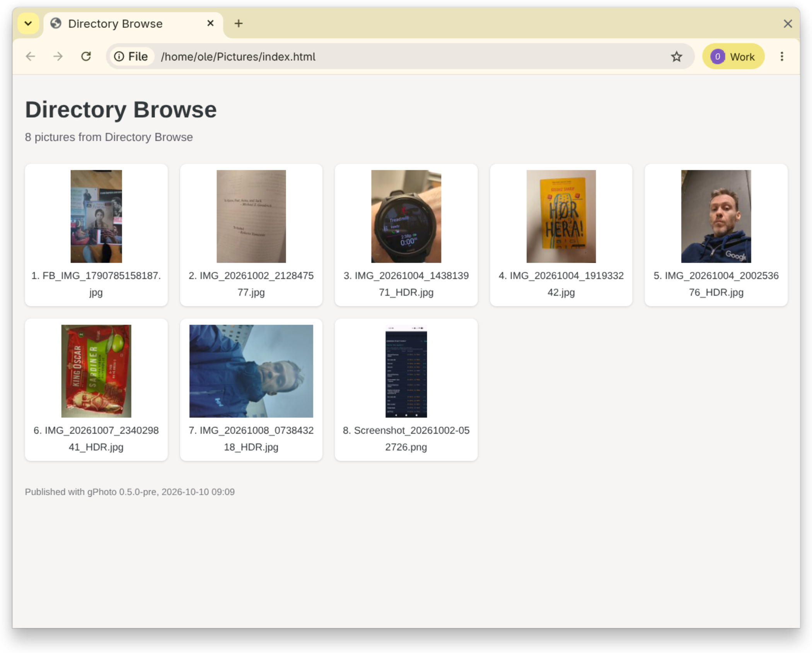
Task: Open the selfie thumbnail IMG_20261004_200253676_HDR
Action: (x=716, y=216)
